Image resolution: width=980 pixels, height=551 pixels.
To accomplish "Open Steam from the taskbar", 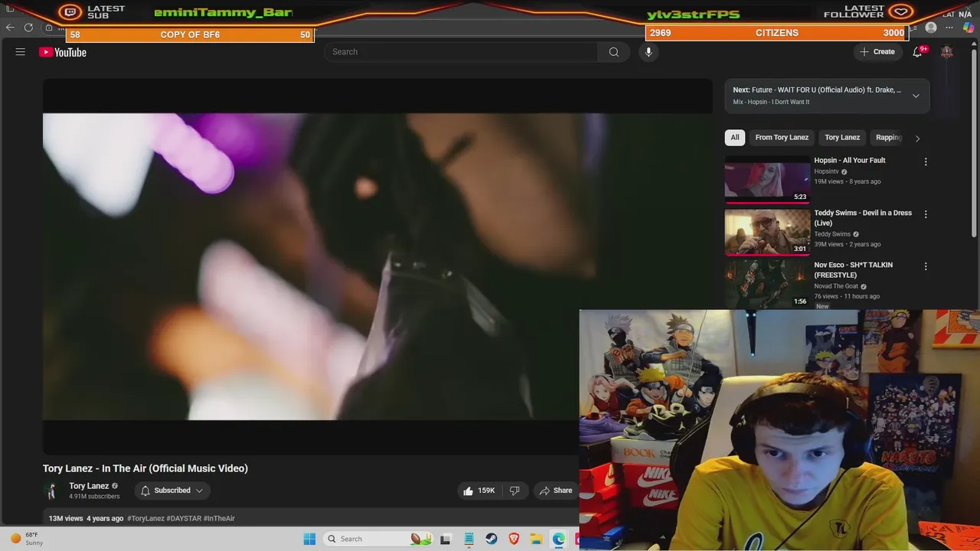I will tap(492, 539).
